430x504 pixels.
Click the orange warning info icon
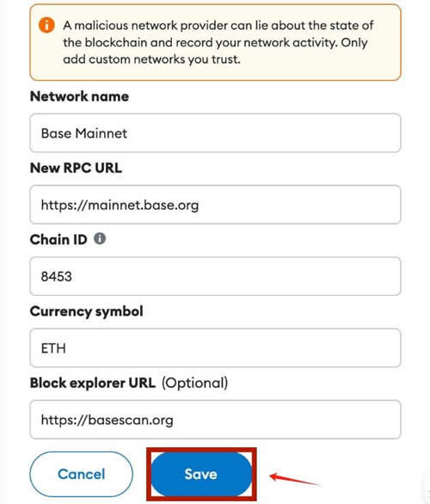click(x=46, y=25)
